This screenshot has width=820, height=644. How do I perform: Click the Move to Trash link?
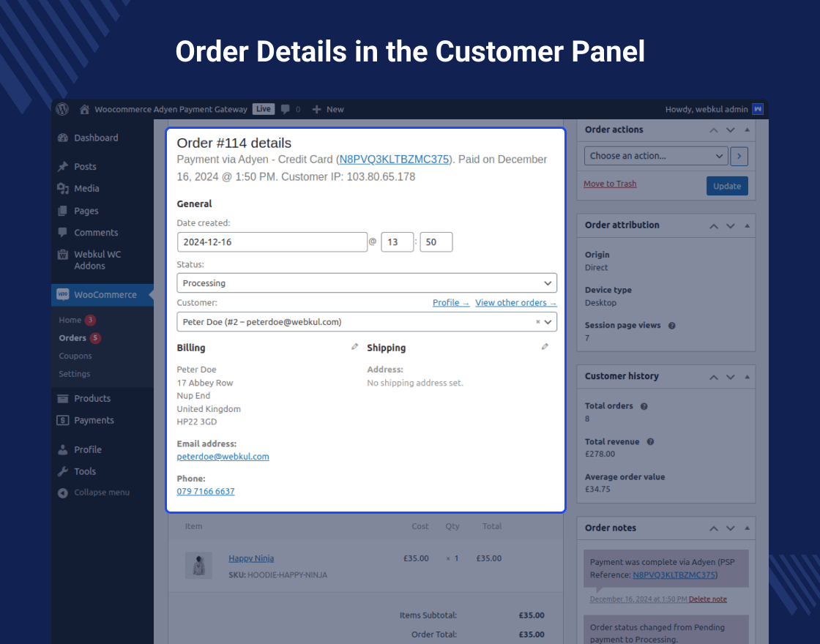610,184
